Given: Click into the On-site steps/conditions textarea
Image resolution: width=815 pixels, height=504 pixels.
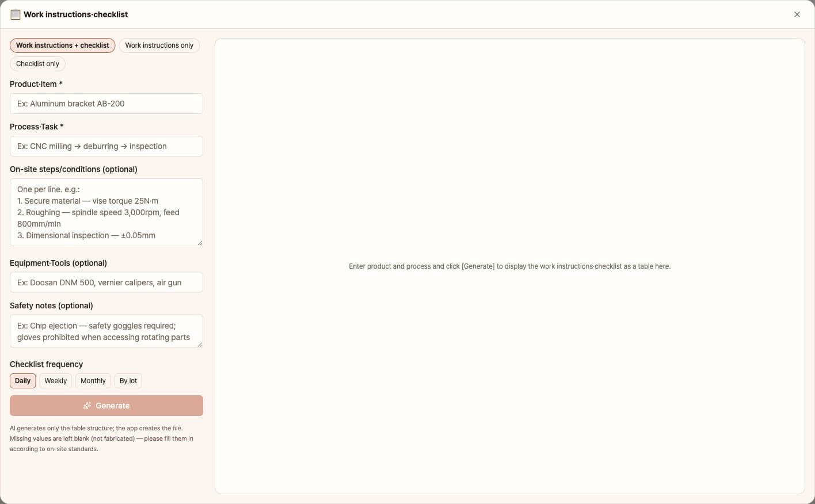Looking at the screenshot, I should coord(106,212).
